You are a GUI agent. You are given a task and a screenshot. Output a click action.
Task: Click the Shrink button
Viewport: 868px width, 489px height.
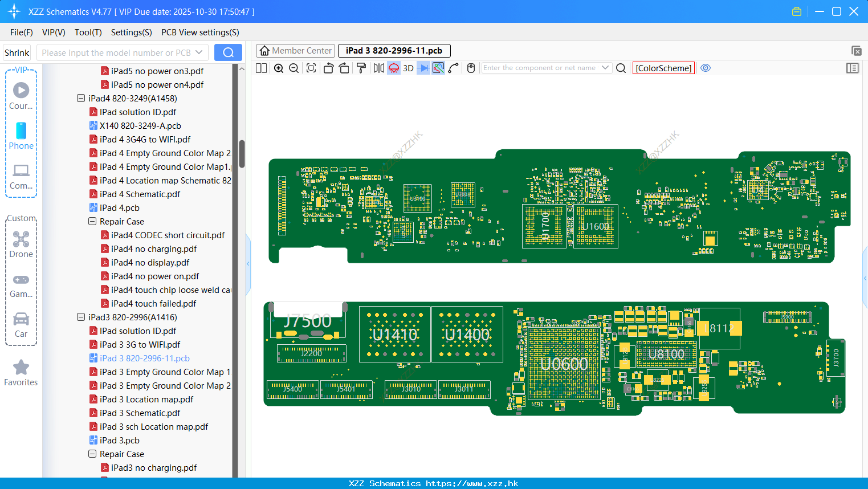point(17,52)
